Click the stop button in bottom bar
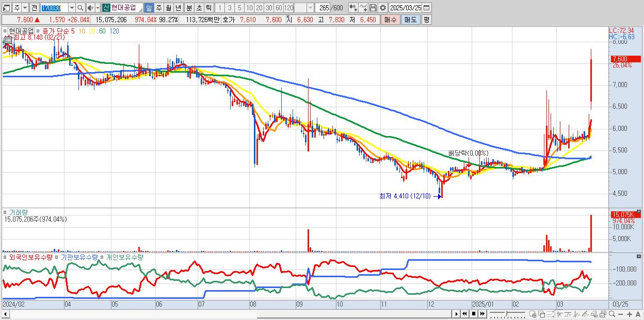The width and height of the screenshot is (644, 320). (x=474, y=314)
